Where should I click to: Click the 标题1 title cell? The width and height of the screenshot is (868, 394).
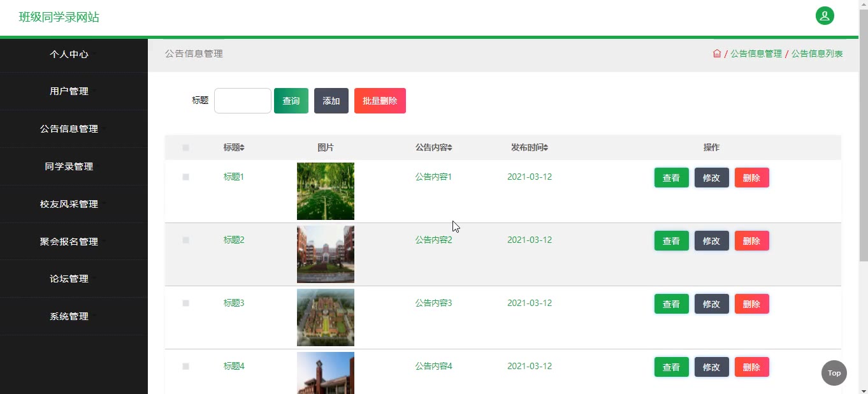234,177
